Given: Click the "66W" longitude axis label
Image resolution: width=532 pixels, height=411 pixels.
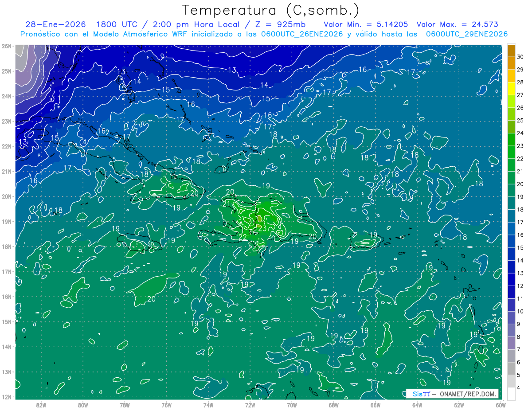Looking at the screenshot, I should point(375,405).
